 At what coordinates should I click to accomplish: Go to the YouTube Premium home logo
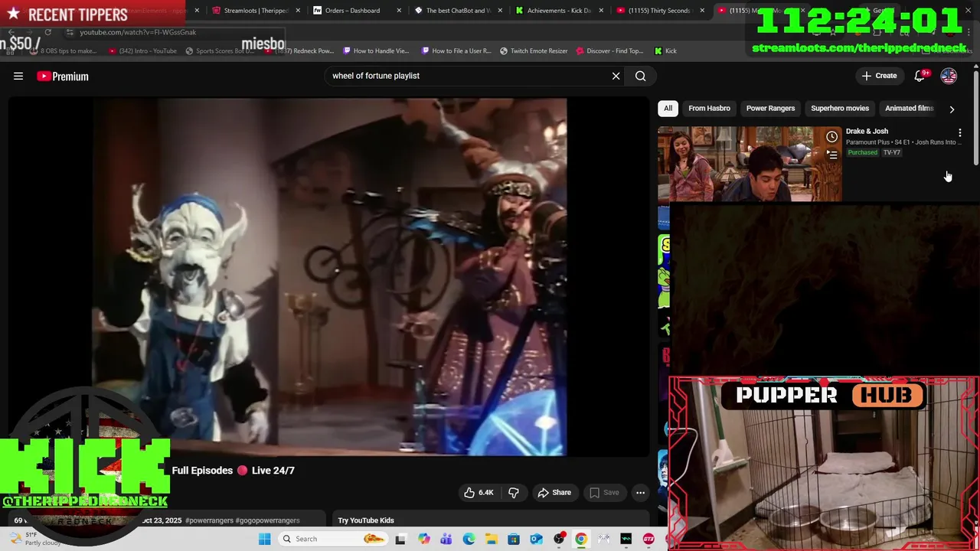(x=63, y=76)
